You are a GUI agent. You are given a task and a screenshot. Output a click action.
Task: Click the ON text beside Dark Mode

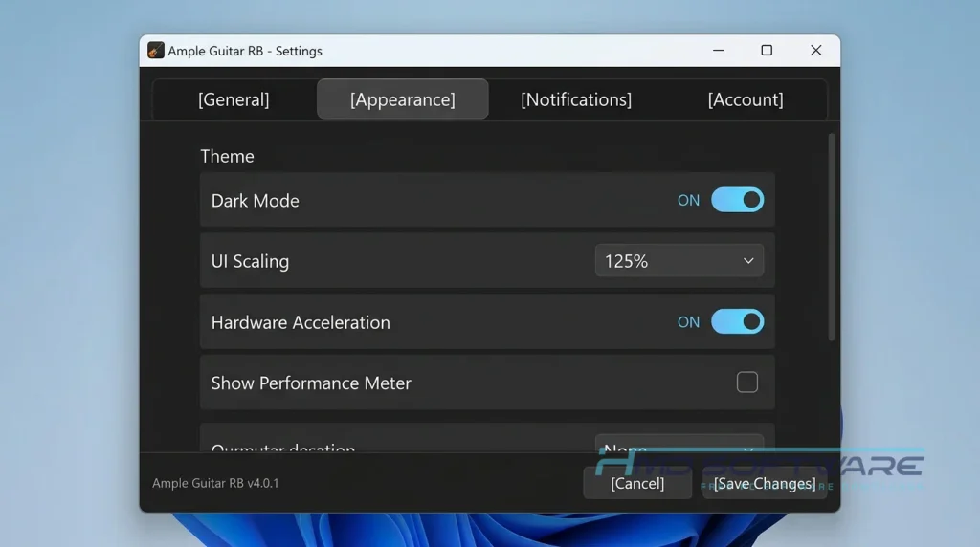(x=689, y=201)
